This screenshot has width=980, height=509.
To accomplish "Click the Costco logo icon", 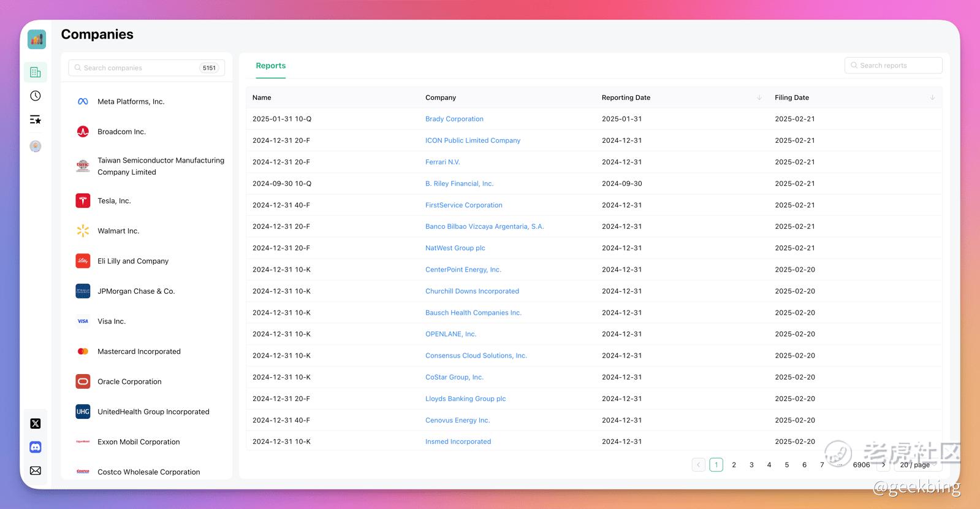I will click(83, 472).
